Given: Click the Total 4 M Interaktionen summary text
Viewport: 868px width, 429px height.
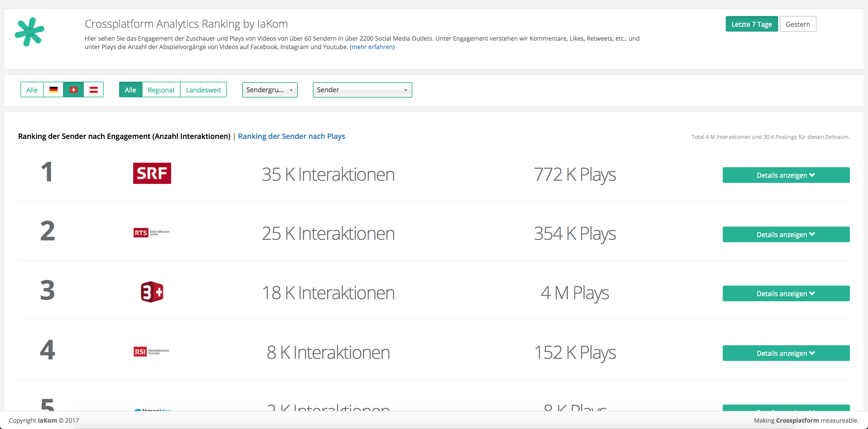Looking at the screenshot, I should point(771,137).
